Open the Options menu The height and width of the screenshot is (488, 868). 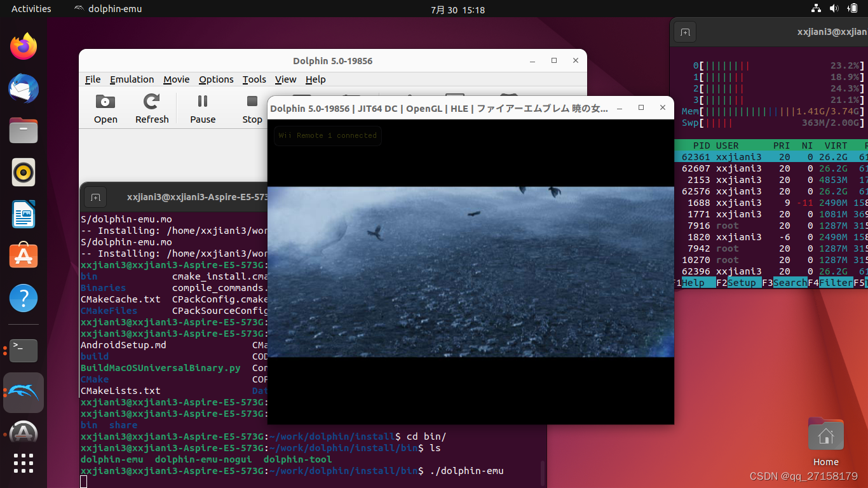click(x=216, y=79)
